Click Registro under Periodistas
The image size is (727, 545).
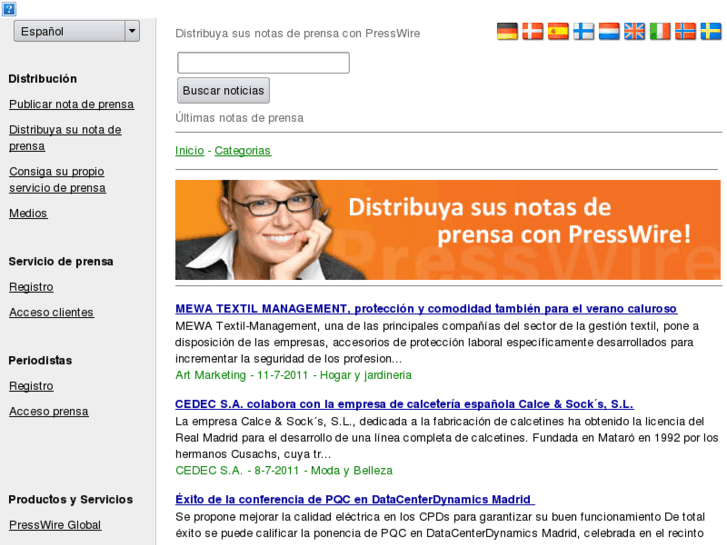[31, 386]
